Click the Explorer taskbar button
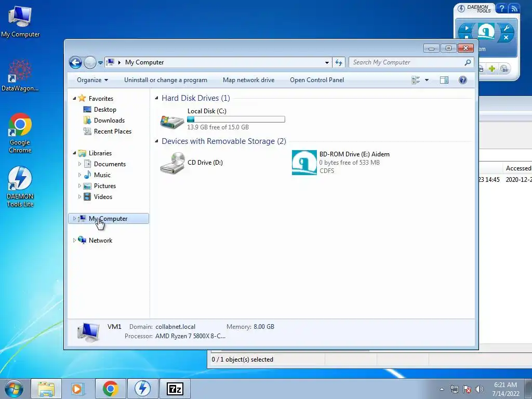The height and width of the screenshot is (399, 532). (46, 389)
